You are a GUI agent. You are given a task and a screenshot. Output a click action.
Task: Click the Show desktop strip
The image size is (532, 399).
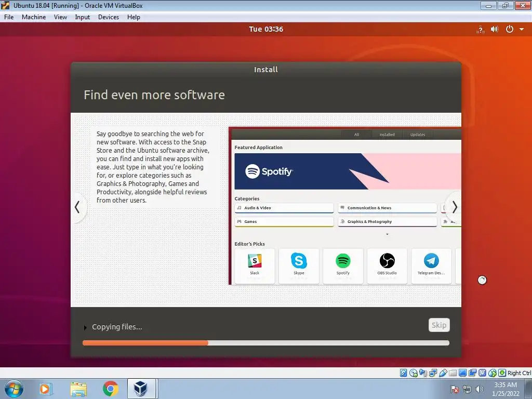(528, 389)
